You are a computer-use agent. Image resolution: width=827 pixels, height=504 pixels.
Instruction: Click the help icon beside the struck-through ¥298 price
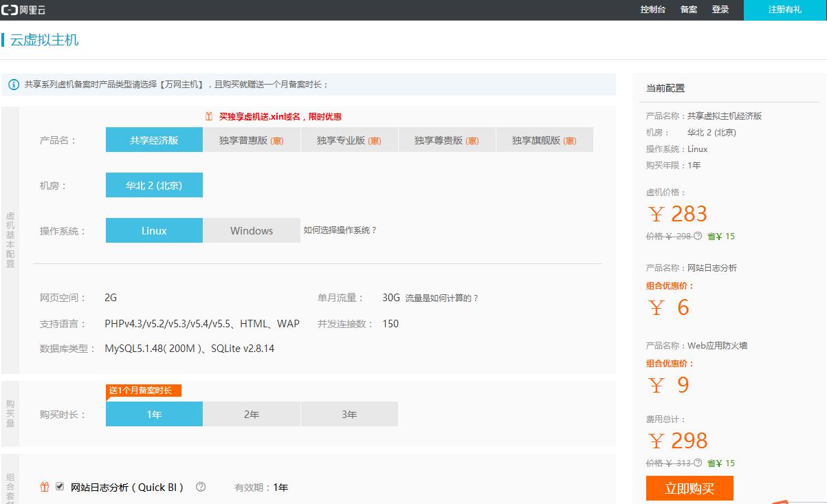click(x=698, y=236)
